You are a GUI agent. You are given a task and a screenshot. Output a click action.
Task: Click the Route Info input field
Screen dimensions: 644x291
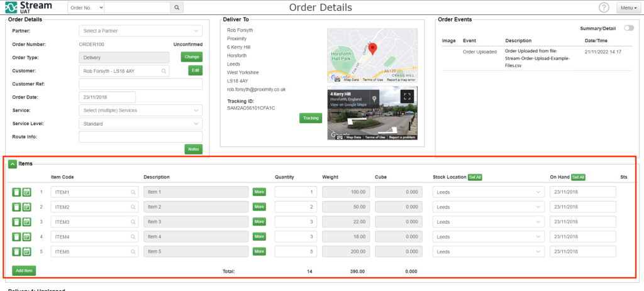point(140,136)
